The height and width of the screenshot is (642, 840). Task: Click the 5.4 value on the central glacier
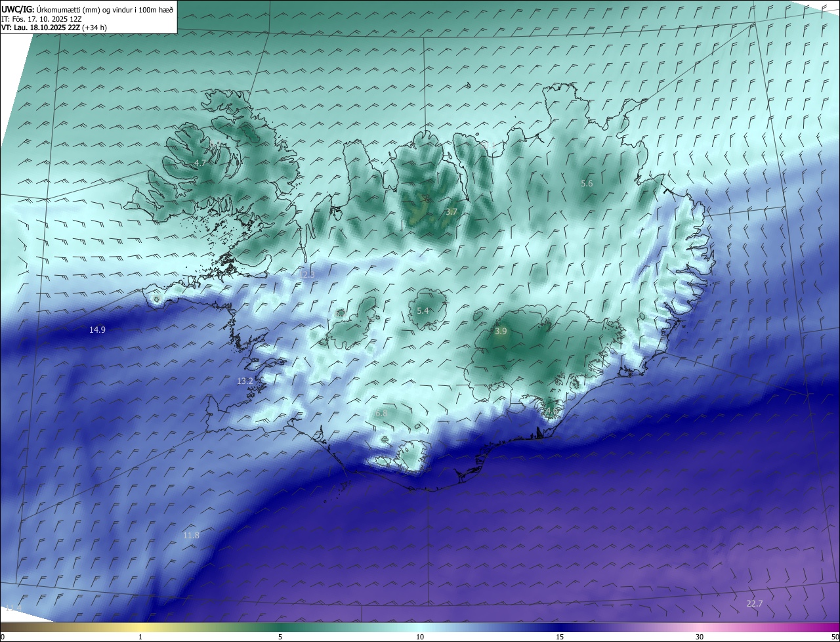423,310
